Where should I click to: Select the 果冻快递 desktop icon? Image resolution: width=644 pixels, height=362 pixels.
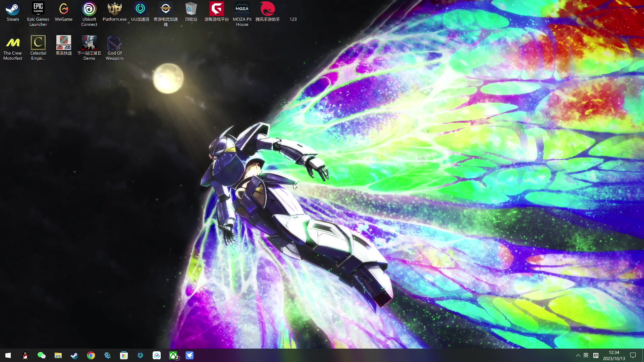coord(64,46)
